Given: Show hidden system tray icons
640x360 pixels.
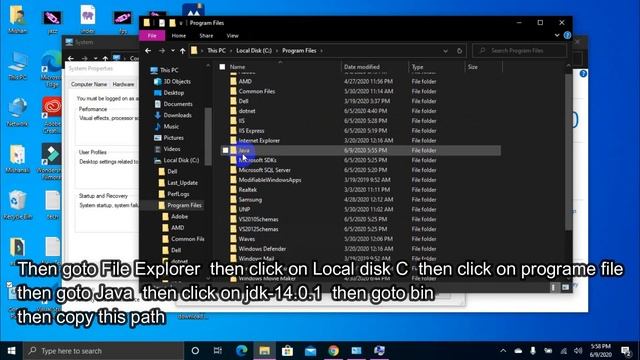Looking at the screenshot, I should coord(503,351).
